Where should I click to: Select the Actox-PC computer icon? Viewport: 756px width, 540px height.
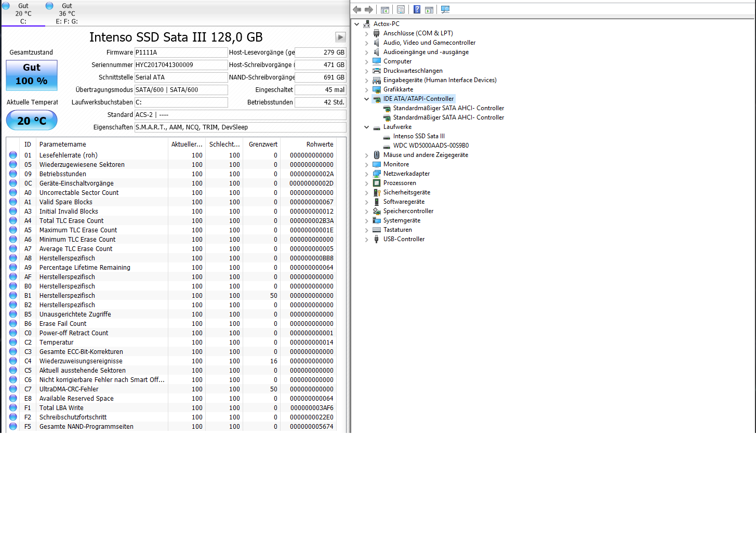[367, 24]
